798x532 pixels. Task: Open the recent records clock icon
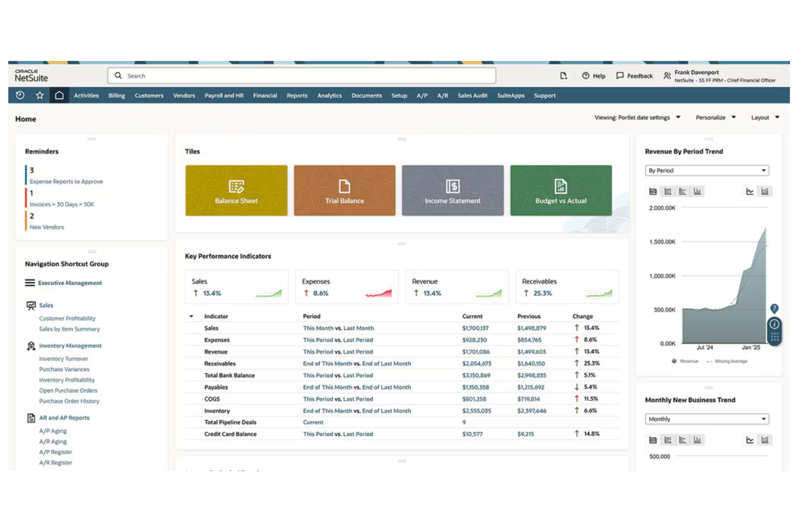pyautogui.click(x=20, y=95)
